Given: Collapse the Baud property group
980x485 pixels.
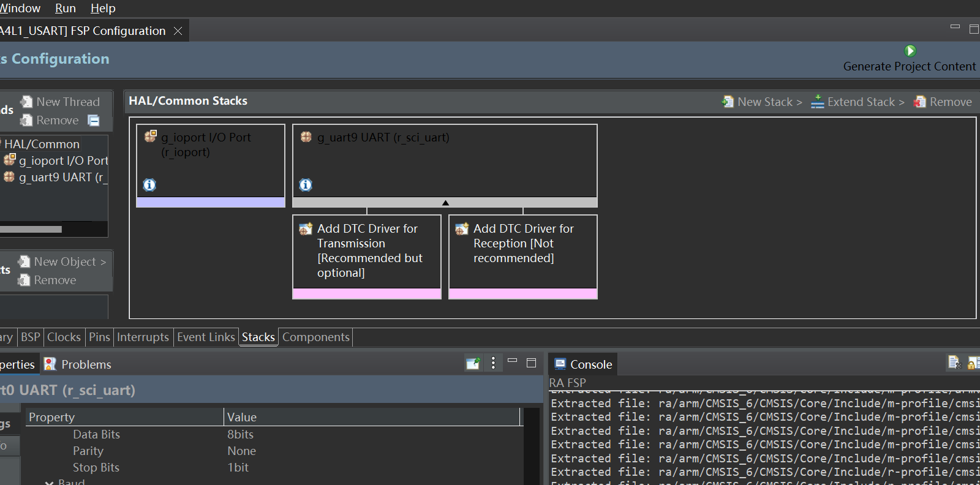Looking at the screenshot, I should (x=50, y=483).
